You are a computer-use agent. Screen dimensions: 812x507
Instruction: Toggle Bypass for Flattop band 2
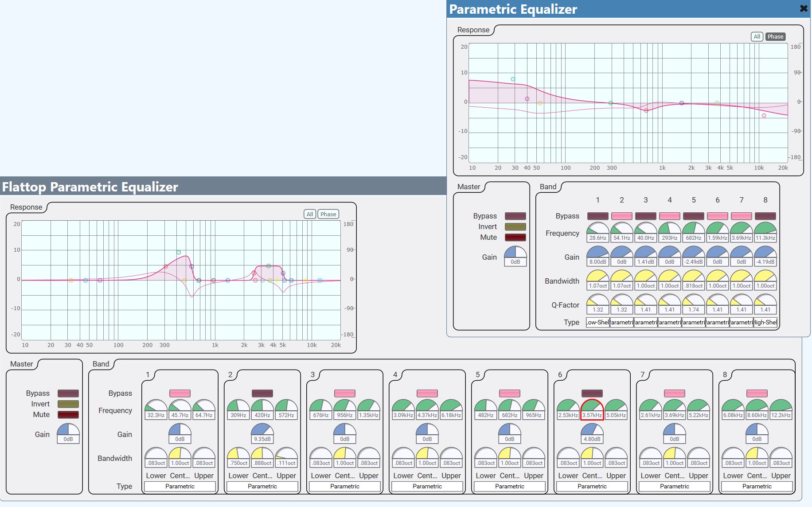click(262, 394)
